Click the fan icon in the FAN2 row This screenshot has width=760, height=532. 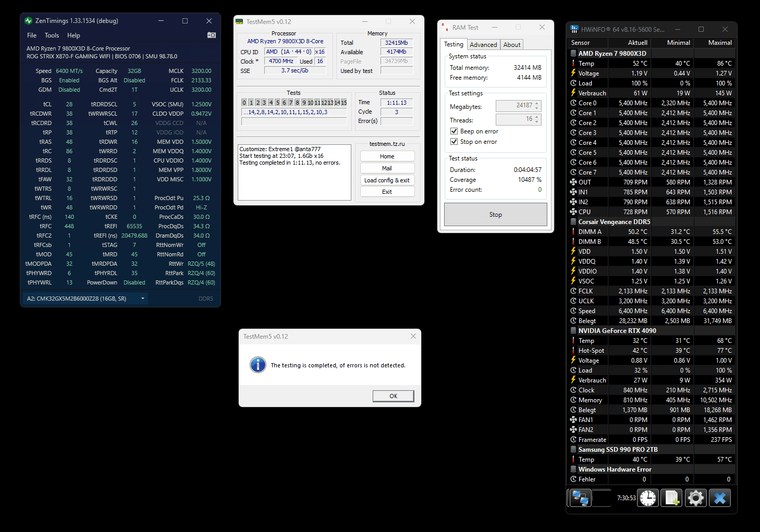(x=573, y=430)
